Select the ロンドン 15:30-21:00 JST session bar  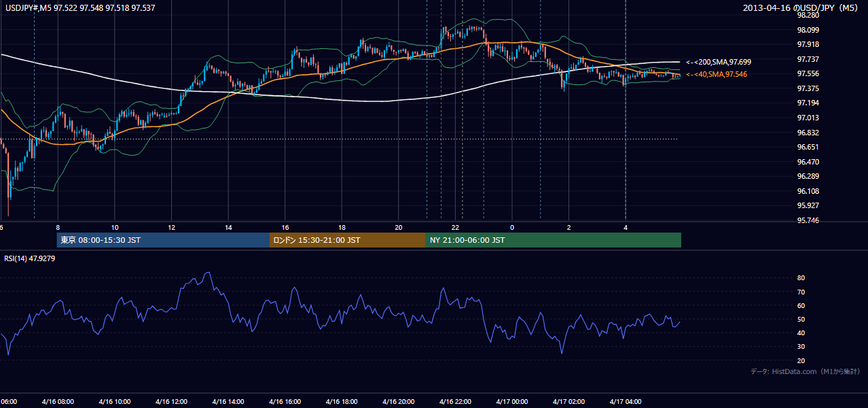[x=348, y=240]
